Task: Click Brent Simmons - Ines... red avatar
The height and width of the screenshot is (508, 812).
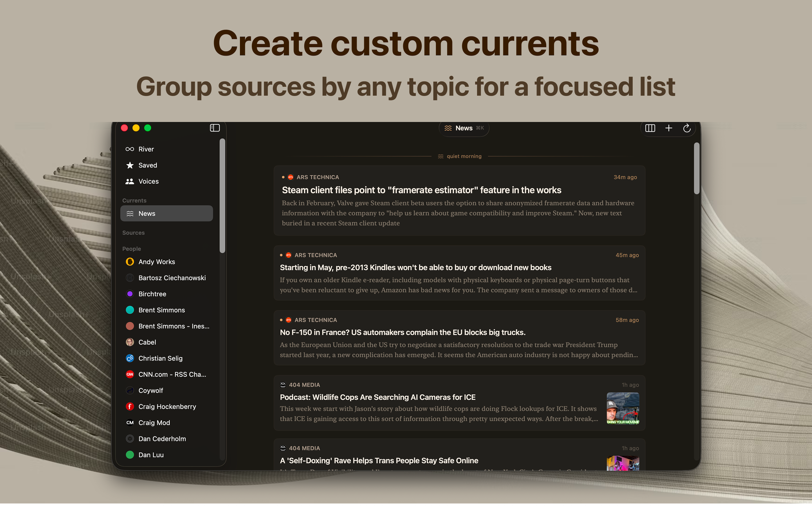Action: click(130, 326)
